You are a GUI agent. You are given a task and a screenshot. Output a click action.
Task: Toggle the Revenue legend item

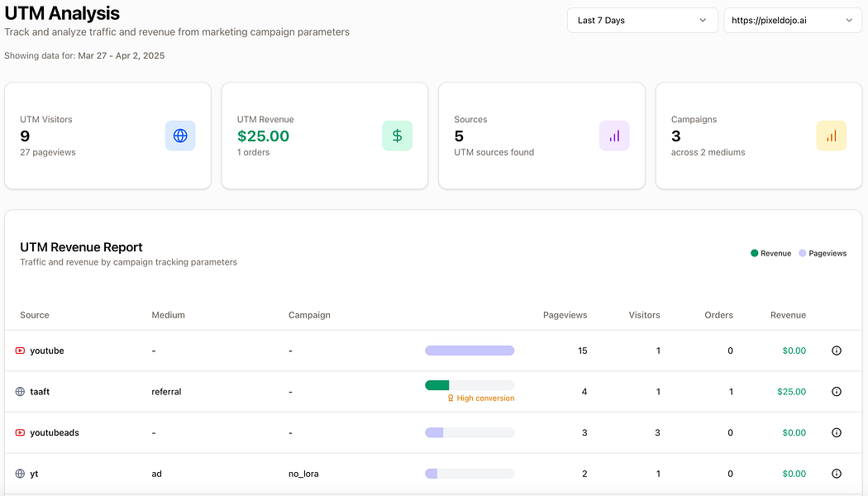pos(771,253)
